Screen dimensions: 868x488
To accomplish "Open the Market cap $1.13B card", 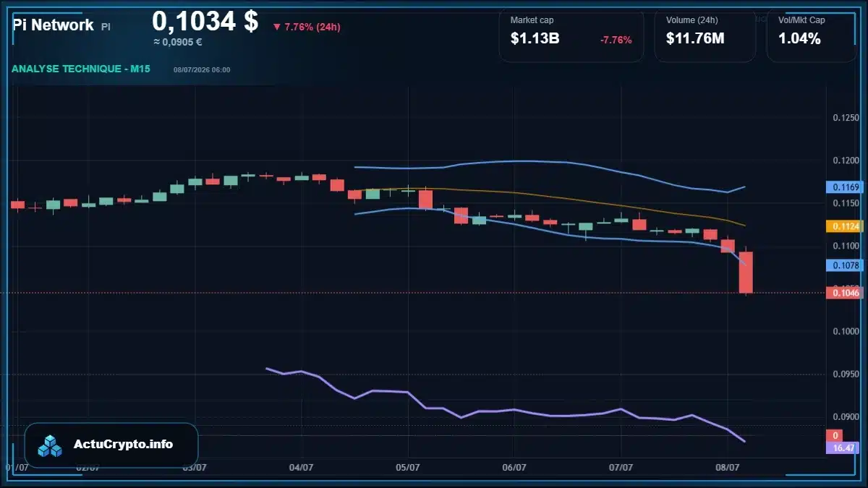I will coord(571,35).
